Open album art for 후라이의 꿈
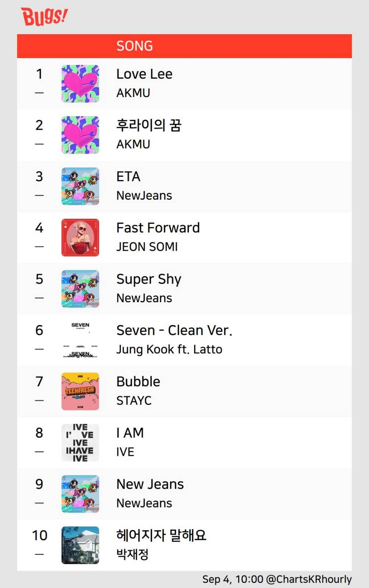 click(x=80, y=135)
